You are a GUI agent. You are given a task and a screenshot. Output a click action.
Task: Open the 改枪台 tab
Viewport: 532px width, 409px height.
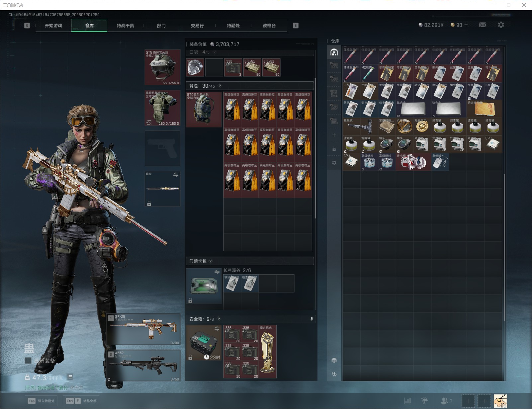click(269, 26)
